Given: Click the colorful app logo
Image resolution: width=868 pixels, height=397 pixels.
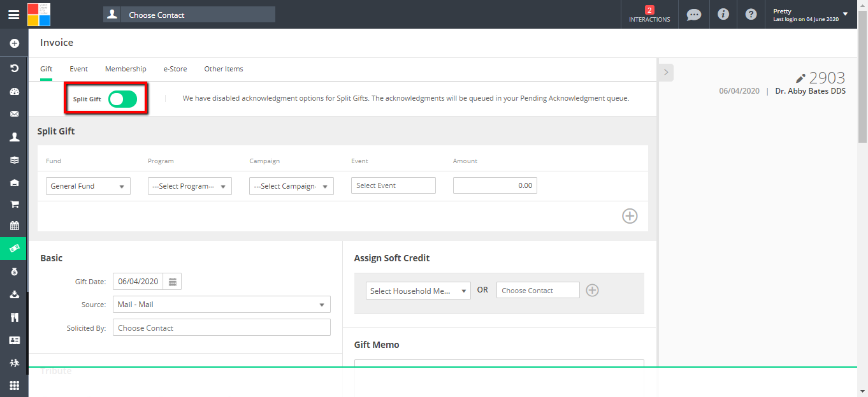Looking at the screenshot, I should coord(39,14).
